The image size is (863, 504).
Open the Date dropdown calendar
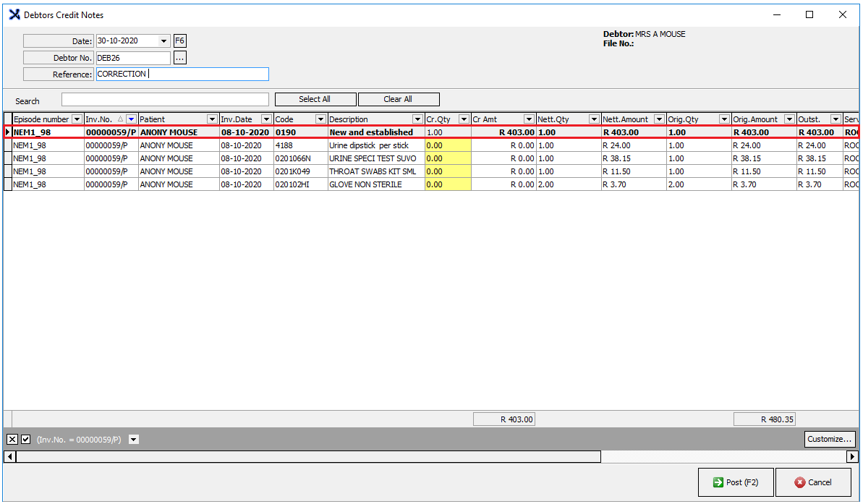click(163, 41)
